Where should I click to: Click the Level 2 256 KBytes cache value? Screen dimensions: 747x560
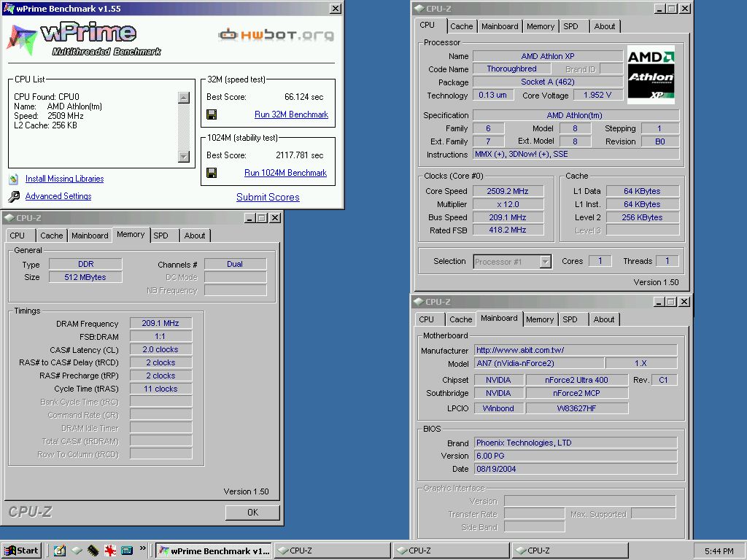coord(642,217)
